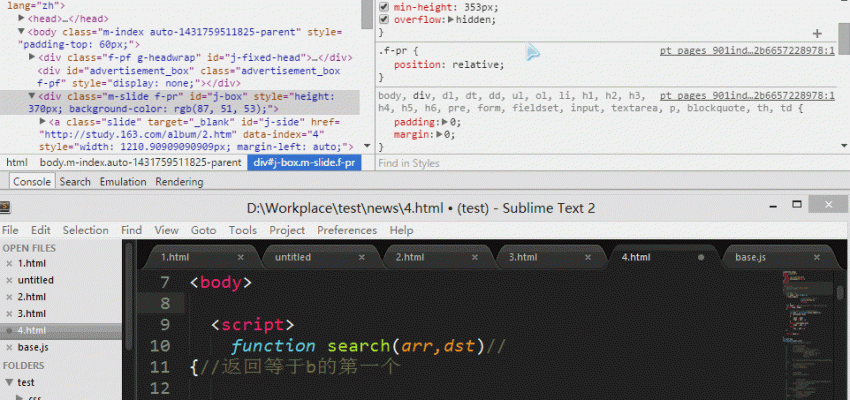This screenshot has width=850, height=400.
Task: Toggle the overflow: hidden property checkbox
Action: [384, 20]
